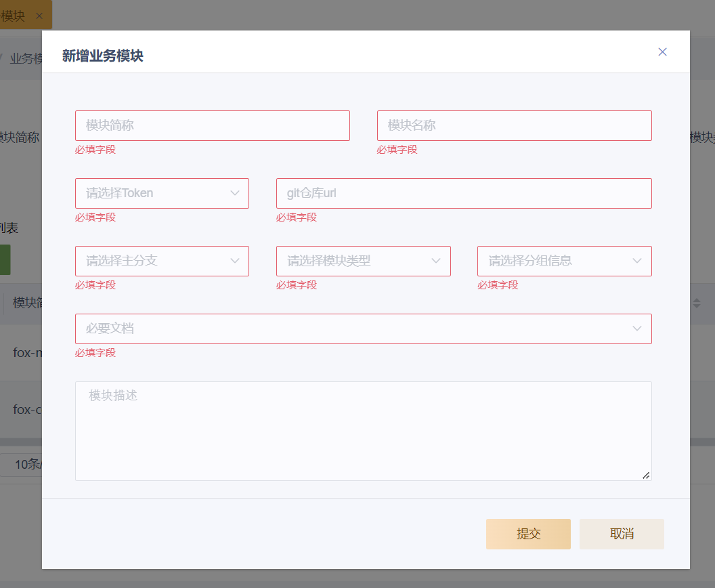Open the 10条/页 page size selector

click(27, 464)
